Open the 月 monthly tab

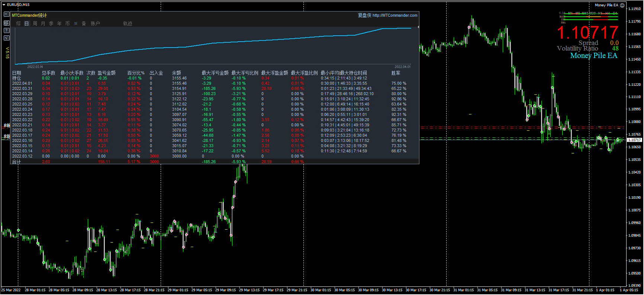tap(43, 23)
